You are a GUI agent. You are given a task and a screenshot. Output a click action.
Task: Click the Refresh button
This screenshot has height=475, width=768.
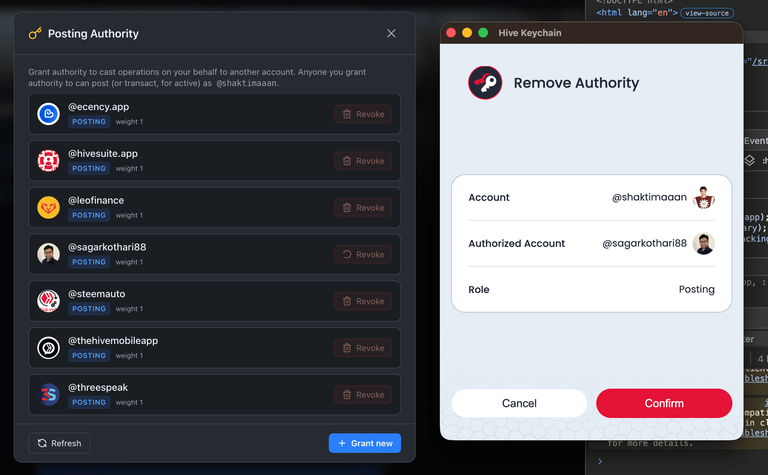(59, 443)
